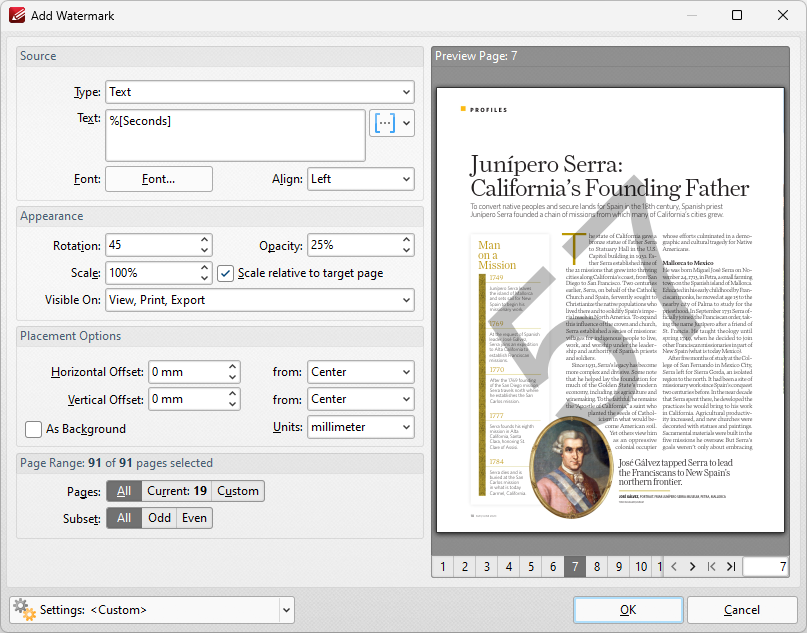Open the macro list dropdown arrow

pyautogui.click(x=407, y=123)
